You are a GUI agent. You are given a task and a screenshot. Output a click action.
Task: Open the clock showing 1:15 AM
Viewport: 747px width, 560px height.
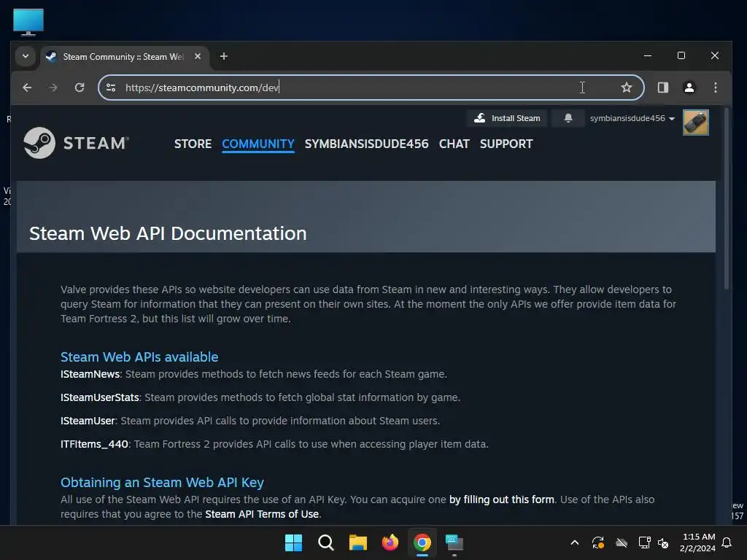click(697, 542)
